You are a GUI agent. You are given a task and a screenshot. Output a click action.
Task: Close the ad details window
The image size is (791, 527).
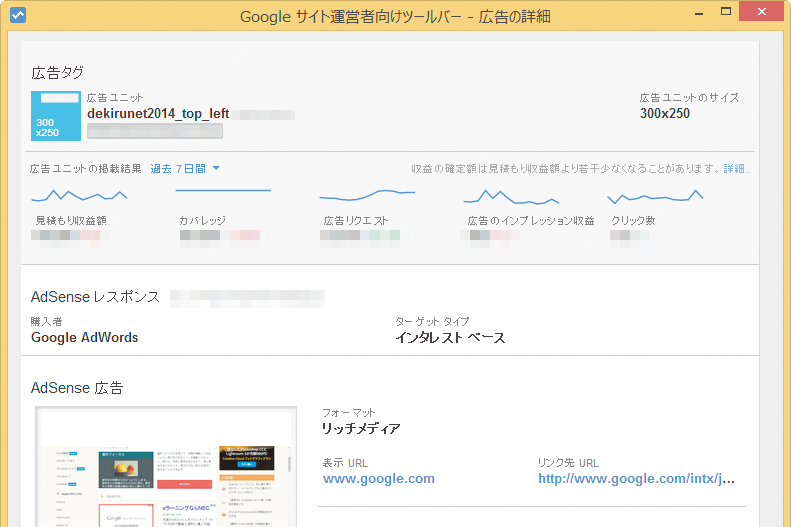click(762, 11)
